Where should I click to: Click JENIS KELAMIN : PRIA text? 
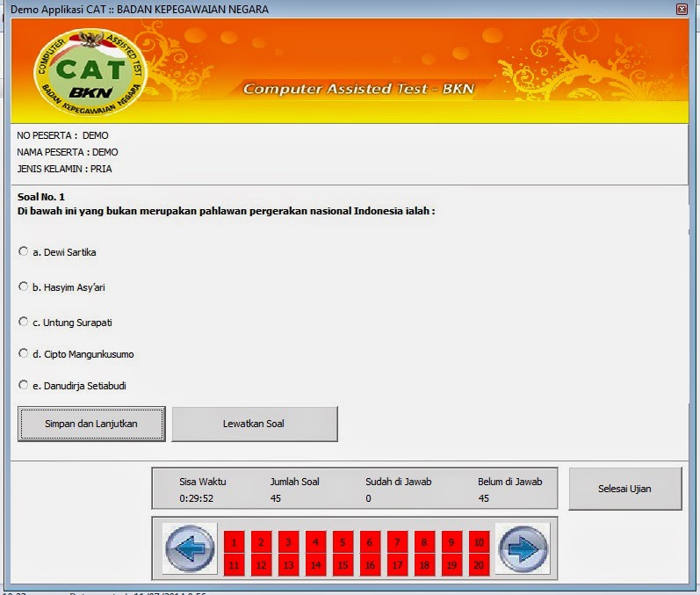pos(64,169)
